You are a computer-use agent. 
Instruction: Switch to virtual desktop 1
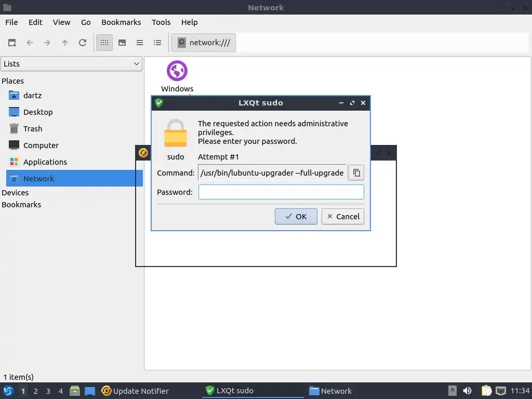(x=23, y=391)
